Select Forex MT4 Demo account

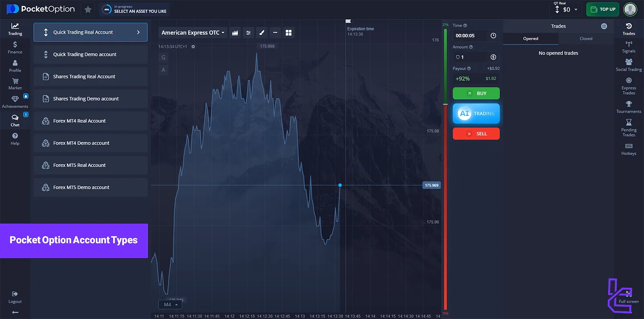coord(91,143)
